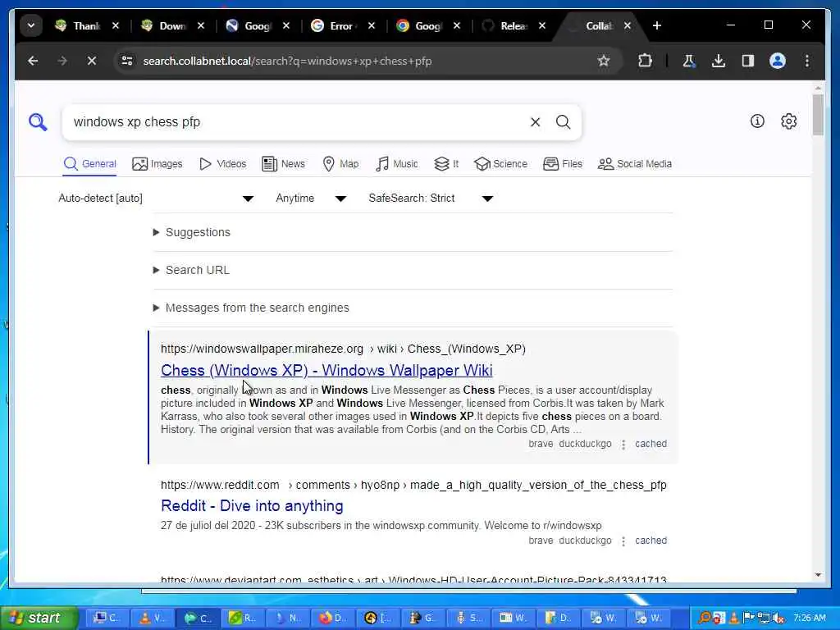The height and width of the screenshot is (630, 840).
Task: Close the Relea browser tab
Action: [542, 25]
